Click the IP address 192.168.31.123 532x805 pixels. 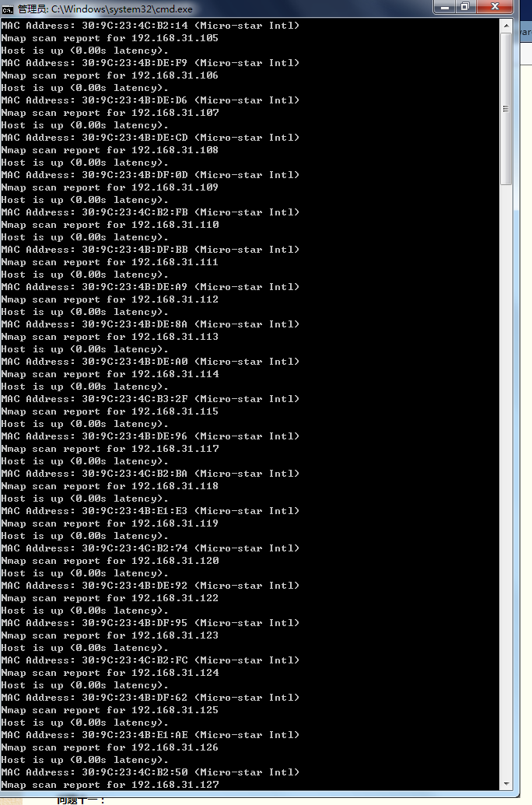(x=175, y=635)
